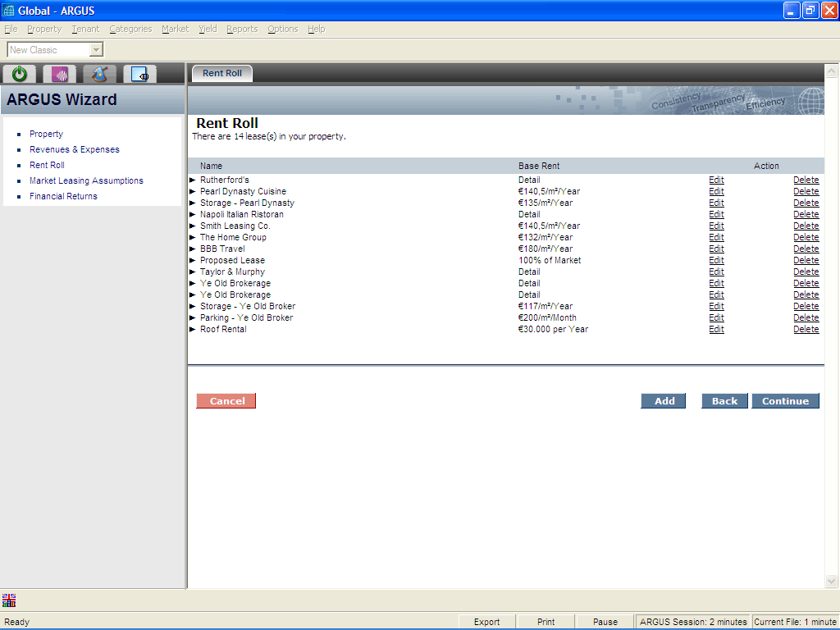
Task: Click 'ARGUS Session: 2 minutes' status entry
Action: pyautogui.click(x=693, y=622)
